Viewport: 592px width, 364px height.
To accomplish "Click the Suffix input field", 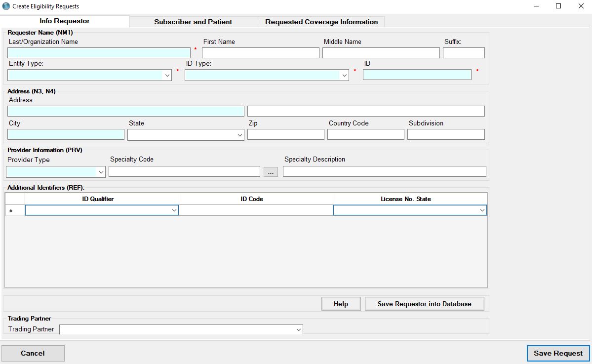I will pos(464,53).
